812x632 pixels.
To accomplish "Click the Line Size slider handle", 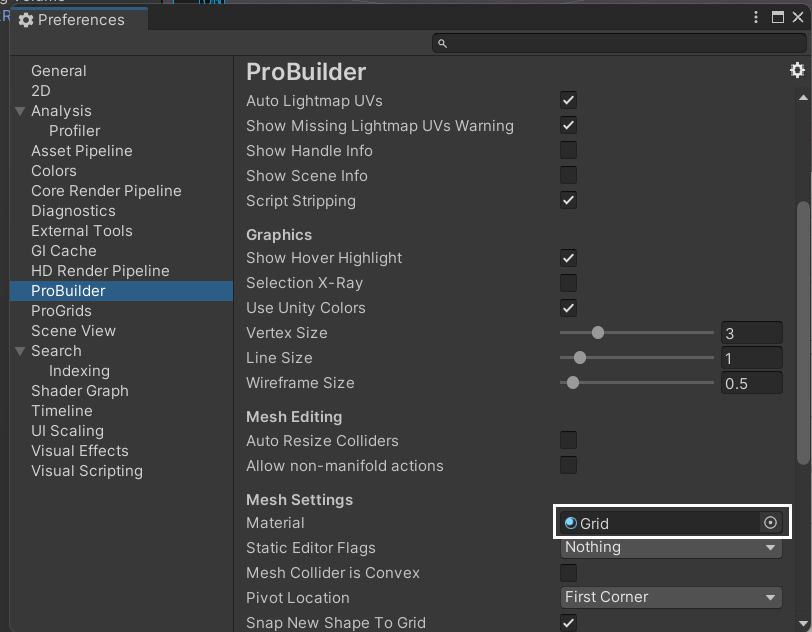I will tap(579, 357).
